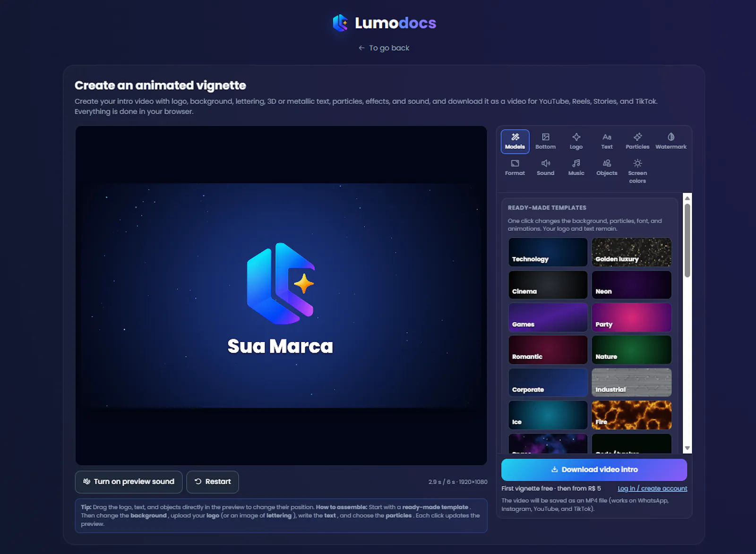This screenshot has height=554, width=756.
Task: Go back via To go back link
Action: coord(384,48)
